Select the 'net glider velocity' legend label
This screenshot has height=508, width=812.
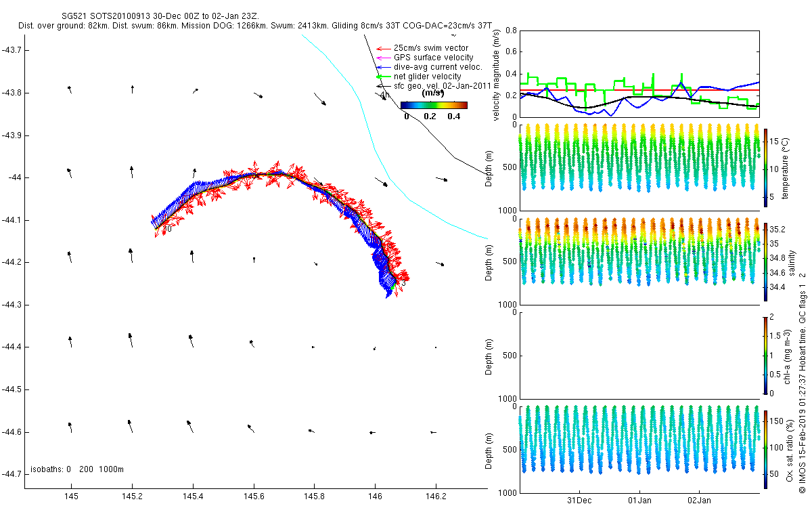(x=427, y=77)
